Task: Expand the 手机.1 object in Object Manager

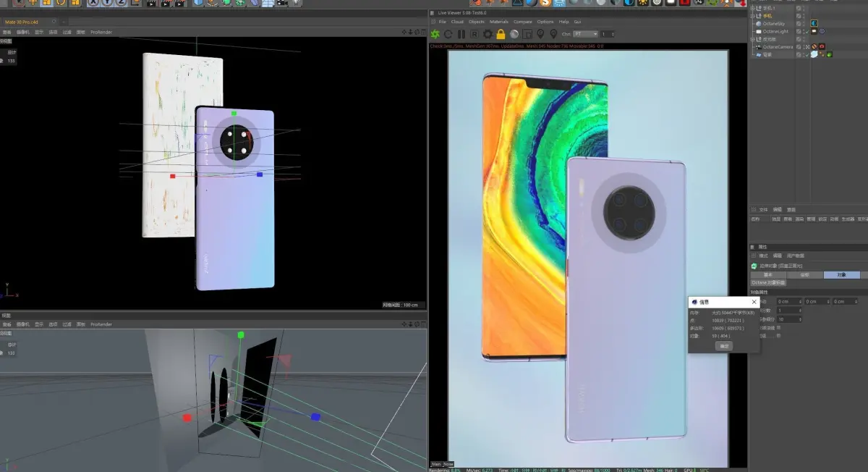Action: tap(752, 8)
